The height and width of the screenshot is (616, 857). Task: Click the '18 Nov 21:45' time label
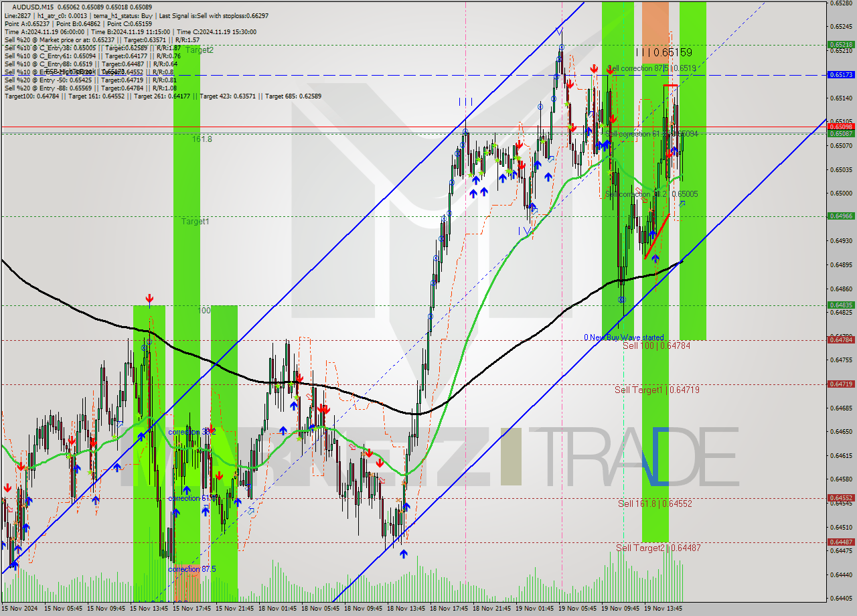click(x=491, y=609)
